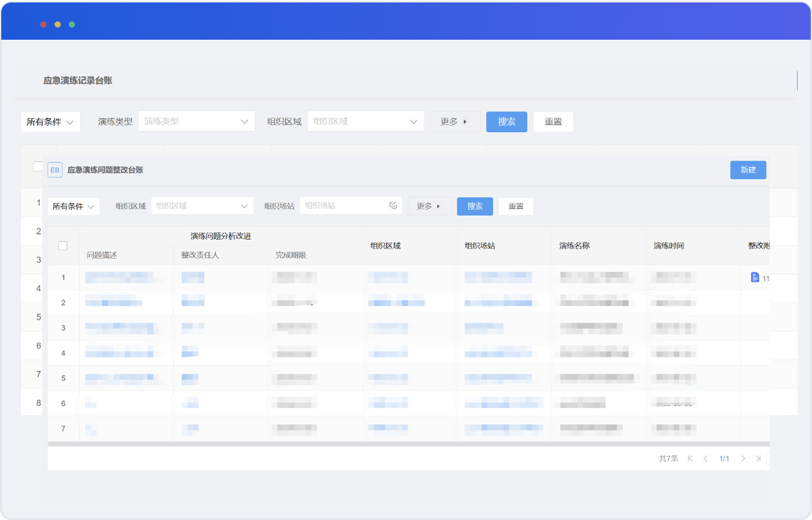
Task: Expand the upper 更多 filter options
Action: [x=454, y=122]
